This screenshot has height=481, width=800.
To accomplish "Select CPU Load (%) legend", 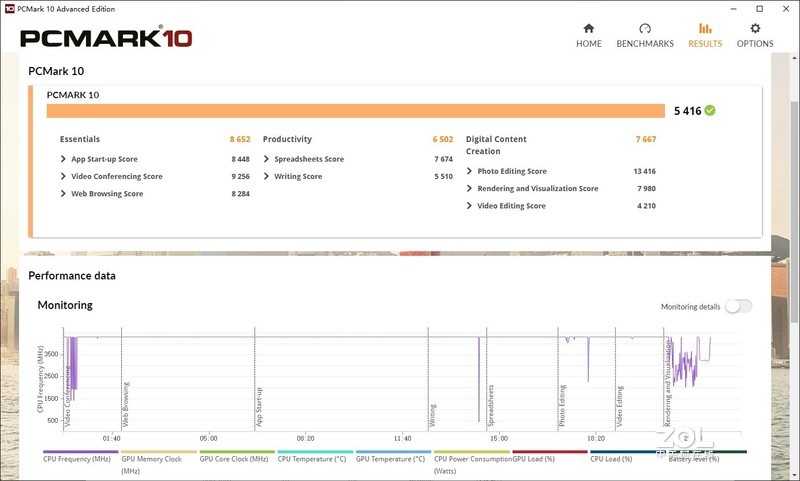I will [x=611, y=459].
